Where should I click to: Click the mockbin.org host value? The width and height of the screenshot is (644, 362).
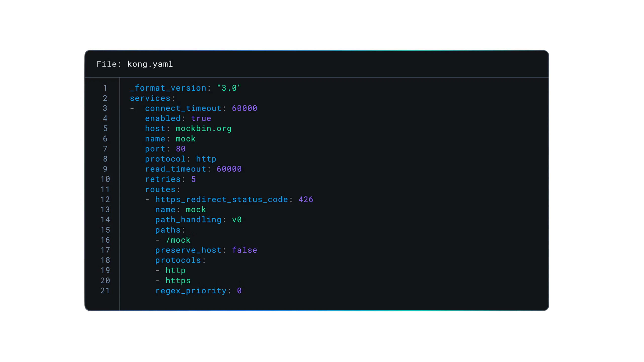203,129
